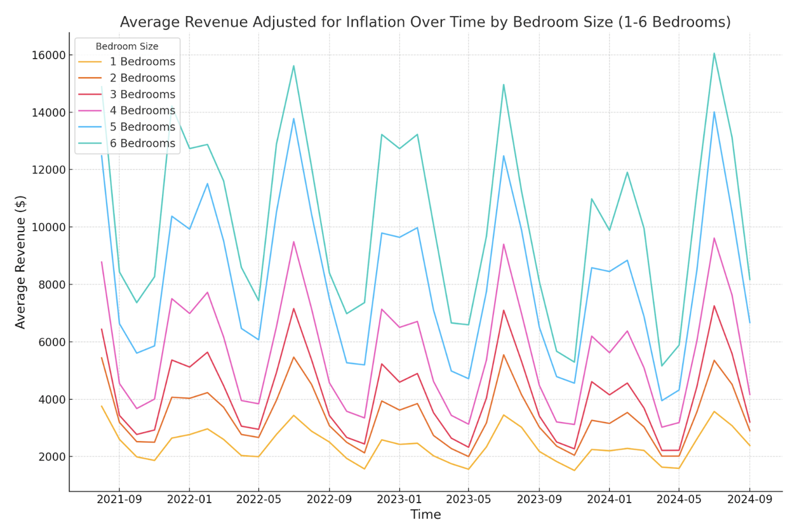Click the 10000 y-axis tick label

pyautogui.click(x=48, y=227)
